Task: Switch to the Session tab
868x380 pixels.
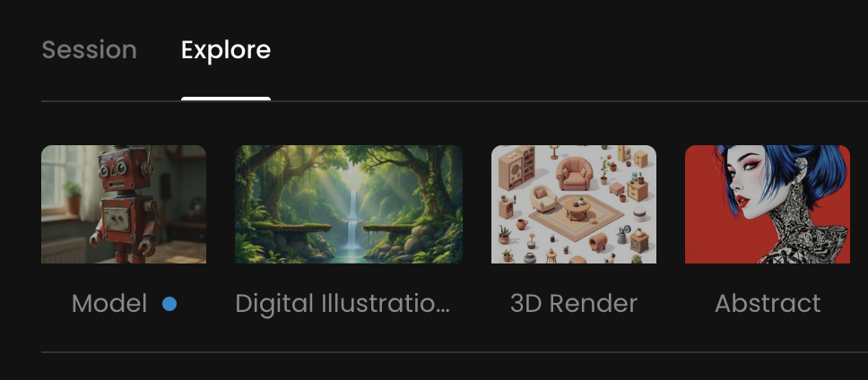Action: (x=89, y=50)
